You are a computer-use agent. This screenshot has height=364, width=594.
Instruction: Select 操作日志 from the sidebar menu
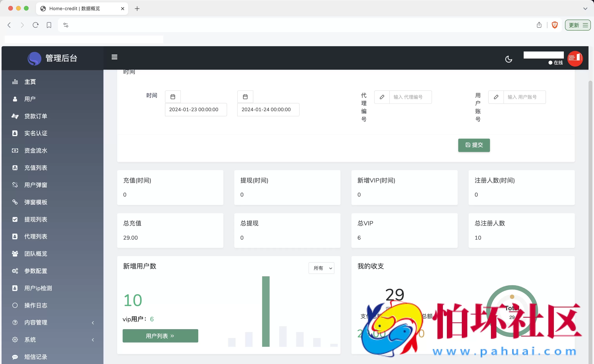[15, 305]
